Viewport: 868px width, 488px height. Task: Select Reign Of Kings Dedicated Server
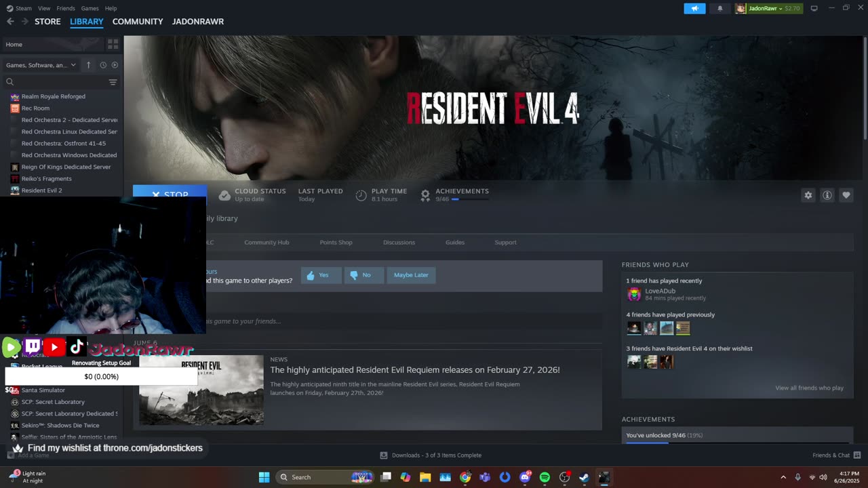[66, 167]
